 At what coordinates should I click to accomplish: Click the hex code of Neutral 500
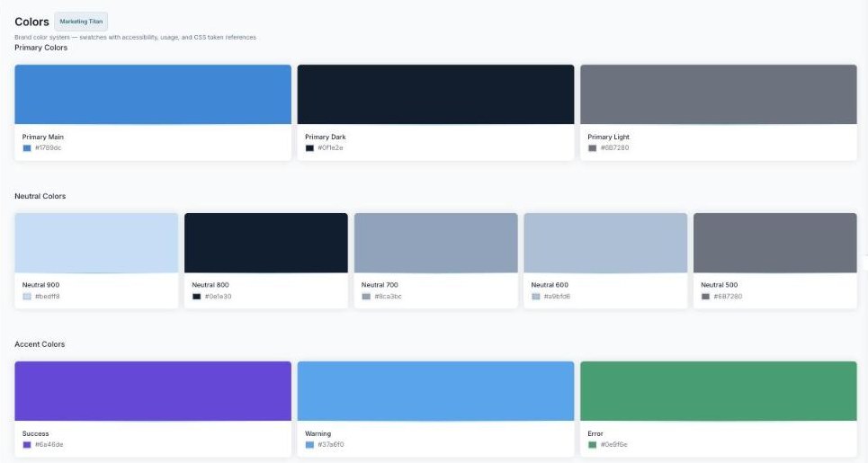tap(728, 297)
